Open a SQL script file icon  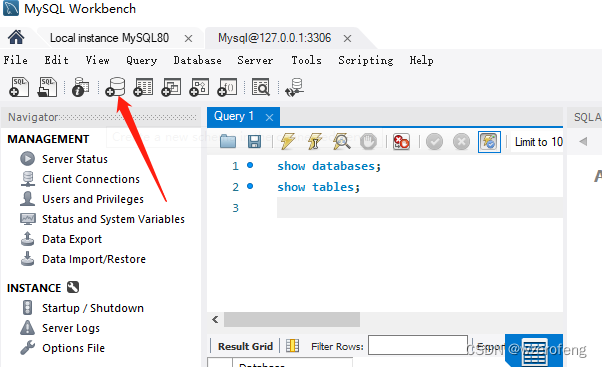pyautogui.click(x=47, y=87)
